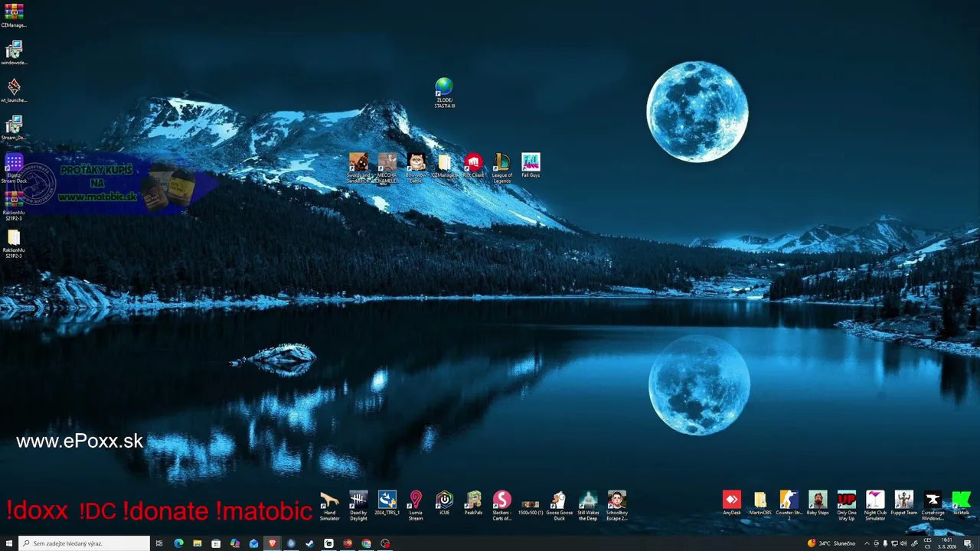
Task: Click the taskbar search box
Action: coord(84,543)
